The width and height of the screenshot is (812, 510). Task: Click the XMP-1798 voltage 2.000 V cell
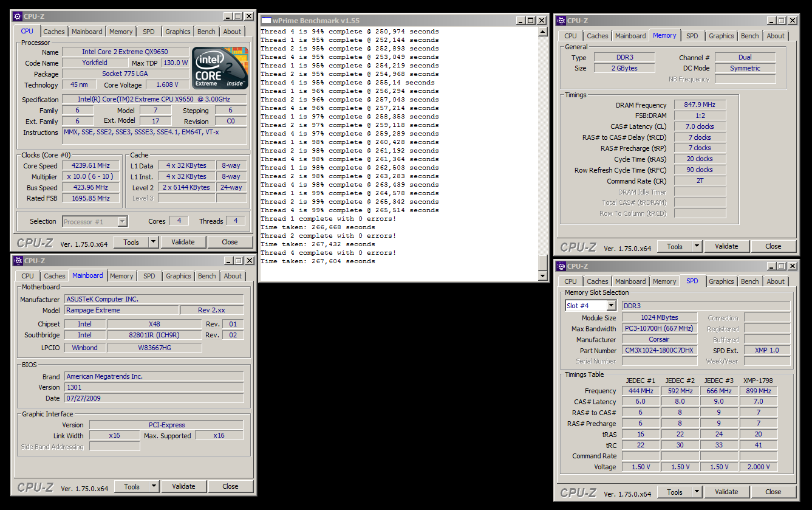(x=759, y=467)
